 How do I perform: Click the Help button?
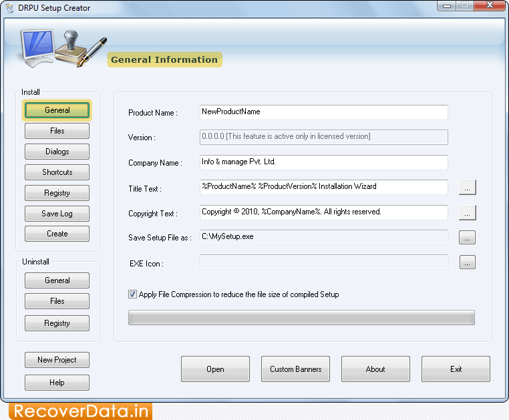pos(57,383)
